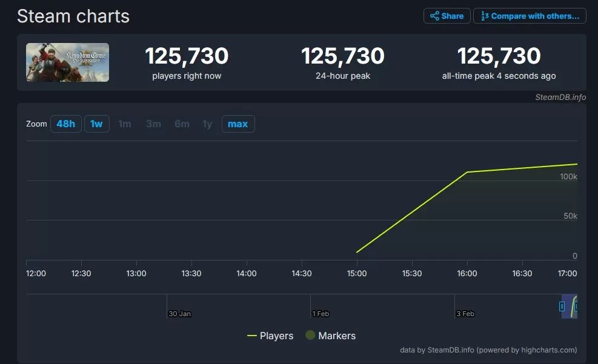Click the 12:30 x-axis label

(x=81, y=273)
